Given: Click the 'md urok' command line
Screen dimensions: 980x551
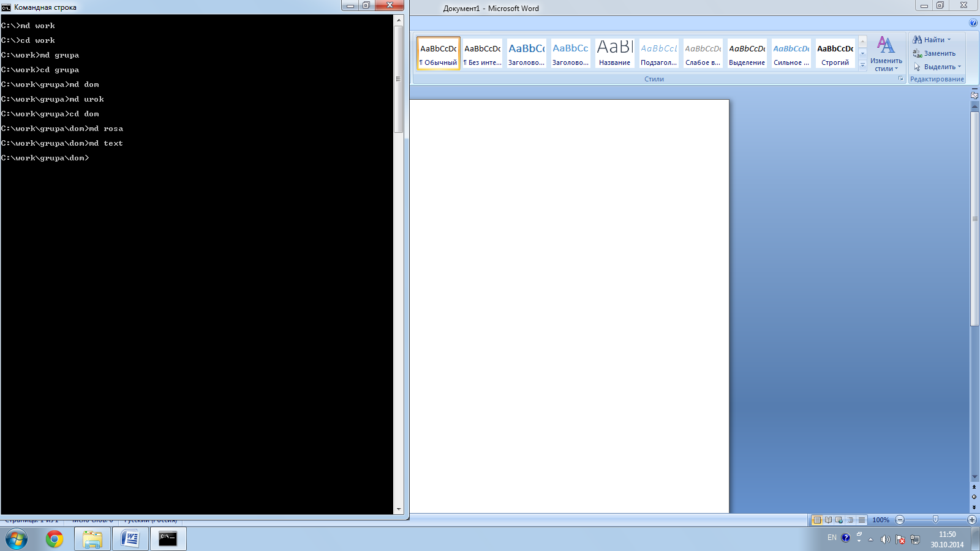Looking at the screenshot, I should pos(53,99).
